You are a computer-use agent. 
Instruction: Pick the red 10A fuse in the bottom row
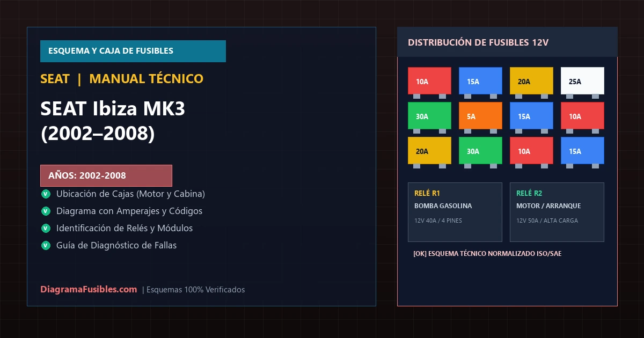pyautogui.click(x=531, y=151)
